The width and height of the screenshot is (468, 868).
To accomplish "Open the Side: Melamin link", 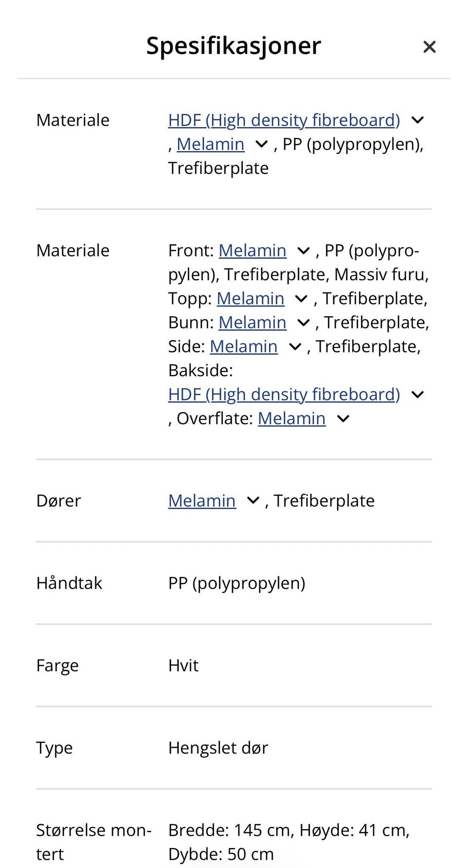I will [243, 347].
